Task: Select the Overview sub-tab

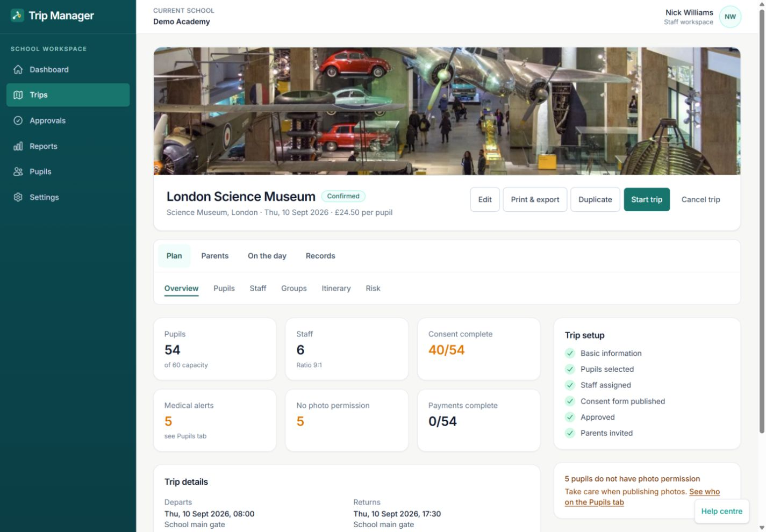Action: 181,289
